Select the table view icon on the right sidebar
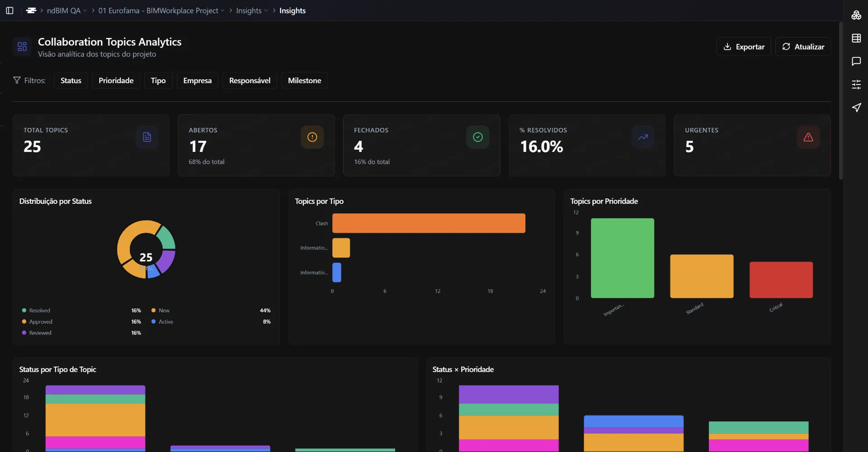 (x=856, y=38)
